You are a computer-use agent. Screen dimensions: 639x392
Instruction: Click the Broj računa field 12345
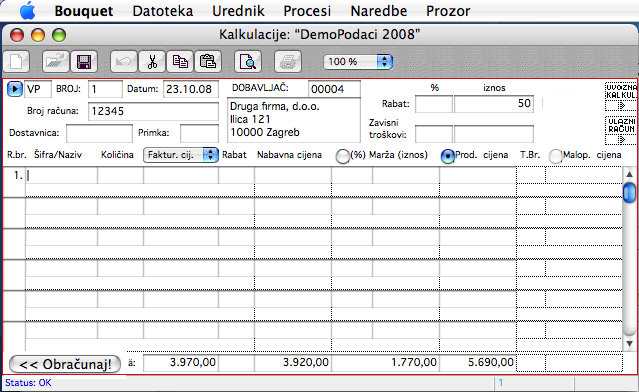tap(153, 111)
